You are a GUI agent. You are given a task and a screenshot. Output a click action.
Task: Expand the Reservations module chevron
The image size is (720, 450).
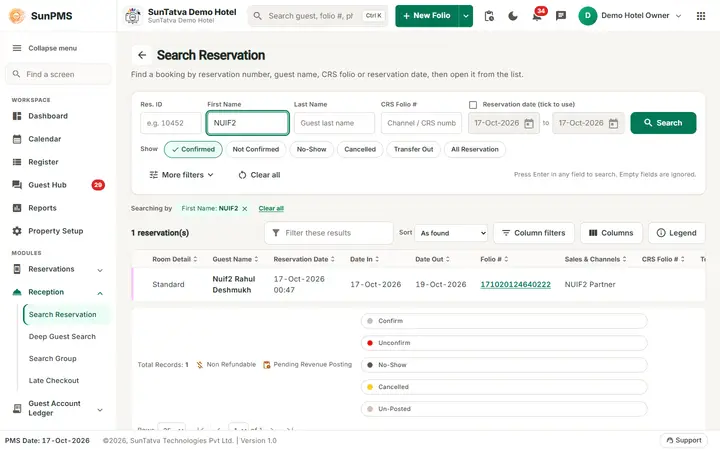100,270
